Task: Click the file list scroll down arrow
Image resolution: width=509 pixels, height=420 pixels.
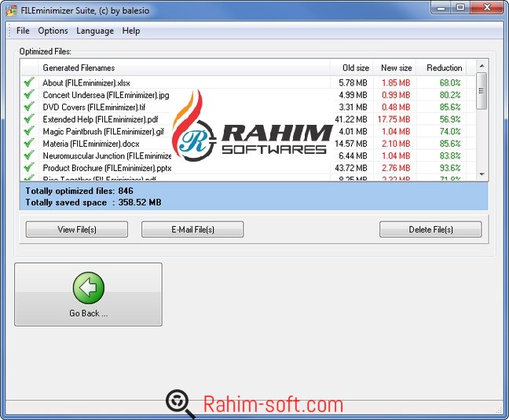Action: pos(482,174)
